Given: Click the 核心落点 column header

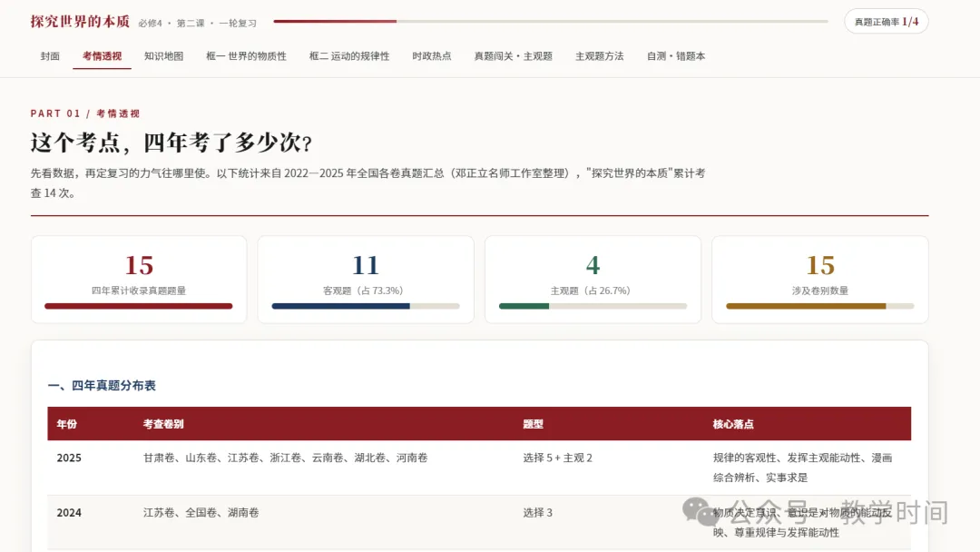Looking at the screenshot, I should 733,424.
